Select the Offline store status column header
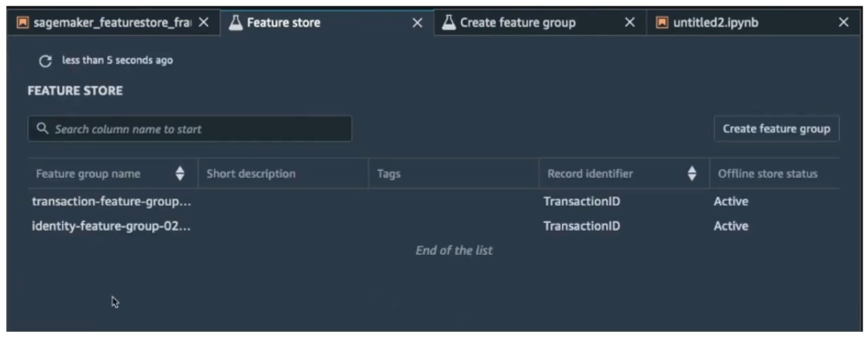Screen dimensions: 868x339 coord(768,174)
